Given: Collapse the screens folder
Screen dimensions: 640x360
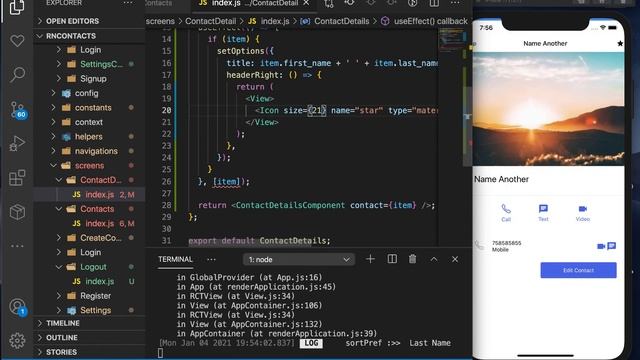Looking at the screenshot, I should (x=89, y=166).
